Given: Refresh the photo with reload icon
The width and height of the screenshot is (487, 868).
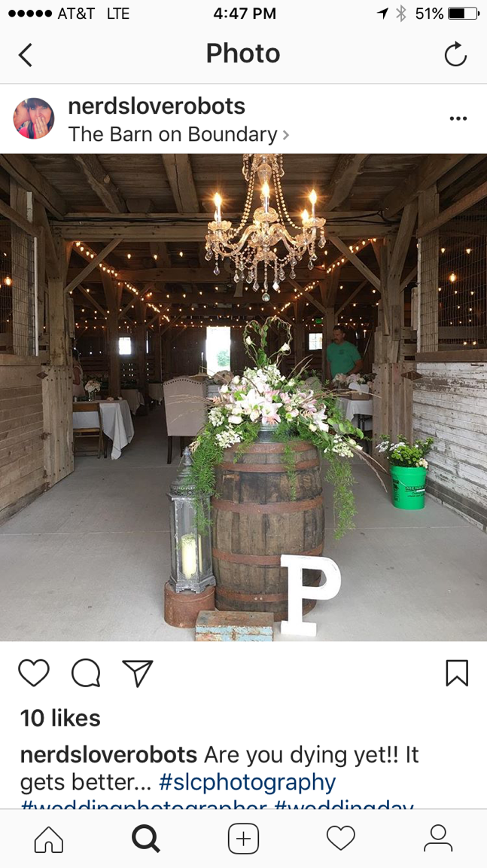Looking at the screenshot, I should [x=455, y=54].
